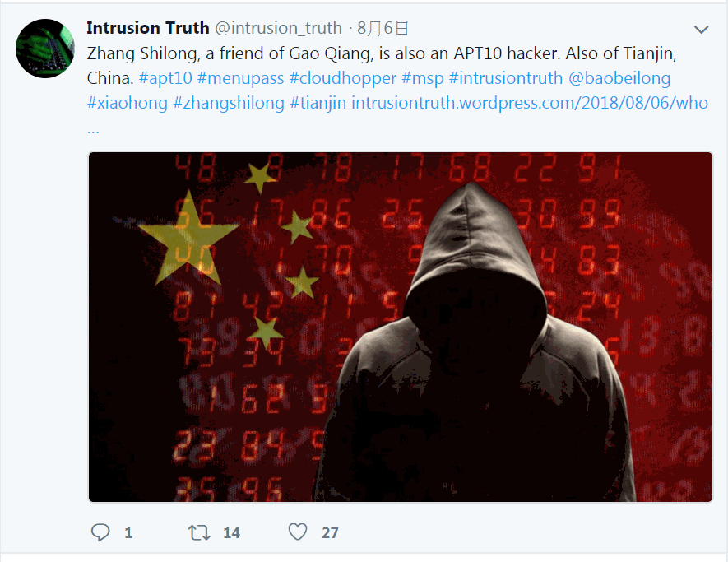Click the retweet count 14
Image resolution: width=728 pixels, height=562 pixels.
click(231, 532)
